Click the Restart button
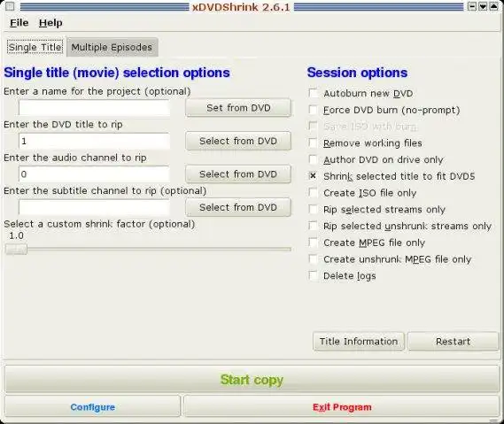 pos(453,341)
